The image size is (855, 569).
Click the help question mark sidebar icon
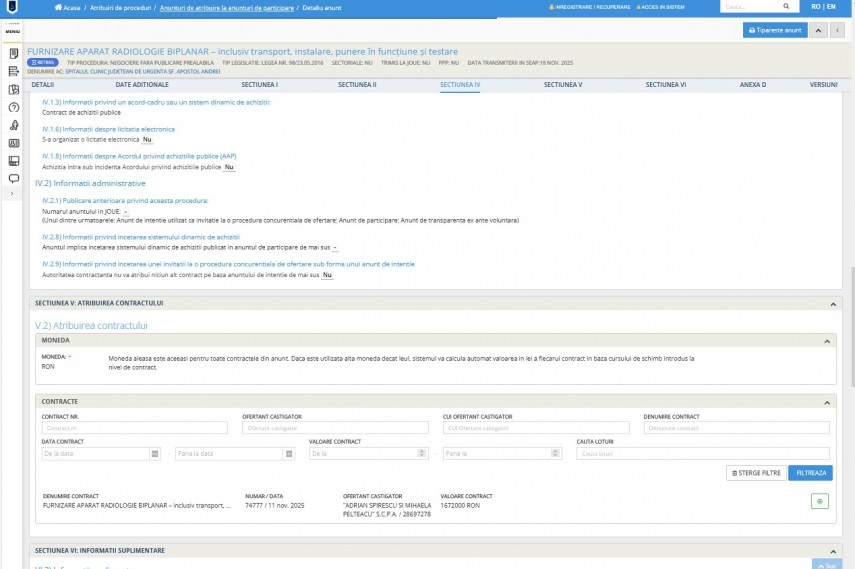click(13, 107)
